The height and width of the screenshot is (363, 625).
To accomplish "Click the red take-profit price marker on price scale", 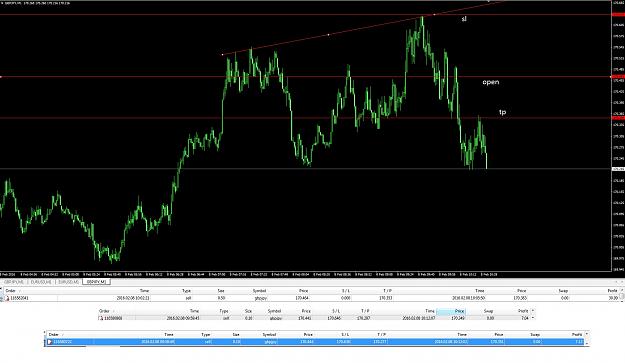I will tap(618, 118).
